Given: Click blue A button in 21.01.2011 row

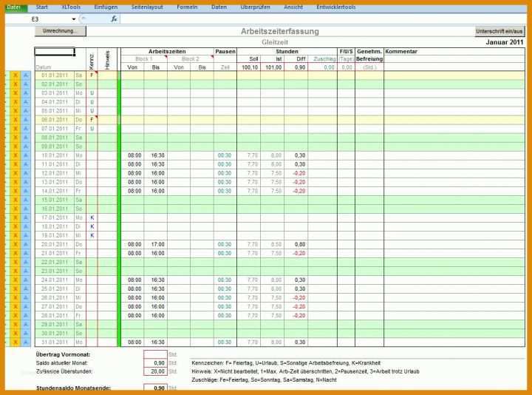Looking at the screenshot, I should coord(26,253).
